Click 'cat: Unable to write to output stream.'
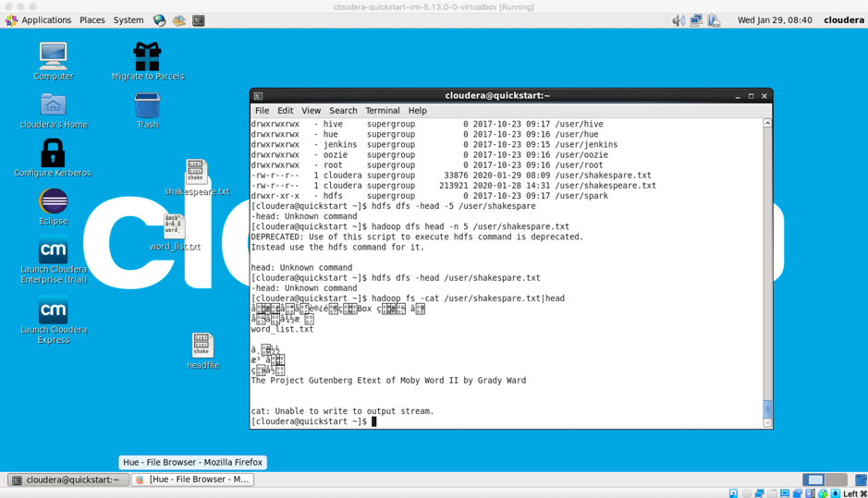Viewport: 868px width, 498px height. point(342,411)
